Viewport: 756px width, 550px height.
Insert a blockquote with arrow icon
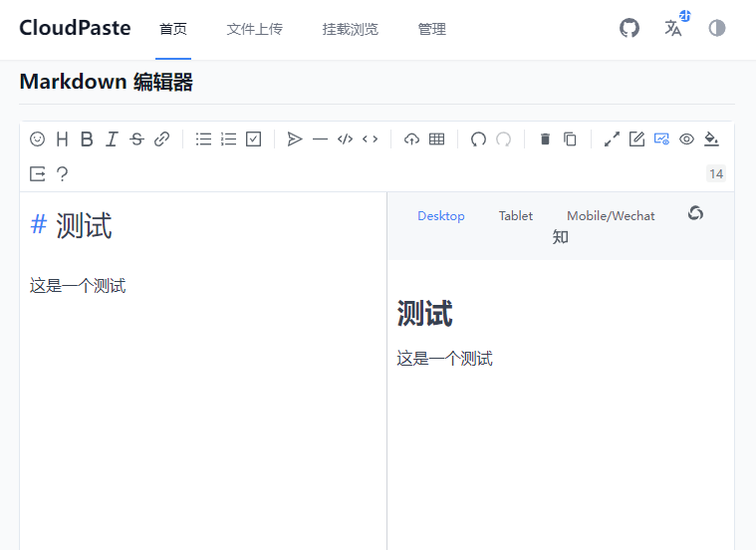click(x=295, y=139)
